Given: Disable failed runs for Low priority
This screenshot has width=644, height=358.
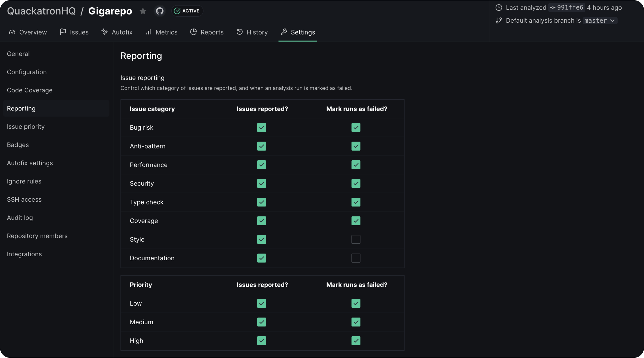Looking at the screenshot, I should [x=356, y=303].
